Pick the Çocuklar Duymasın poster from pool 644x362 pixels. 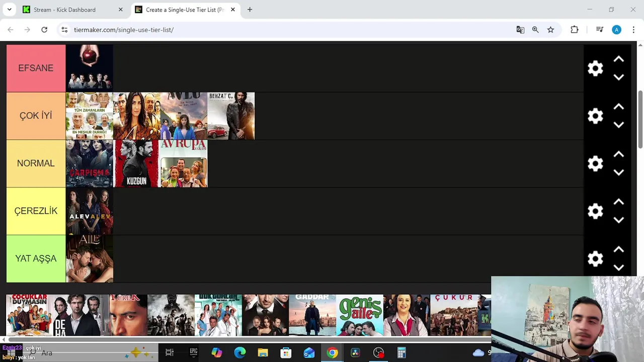point(29,315)
